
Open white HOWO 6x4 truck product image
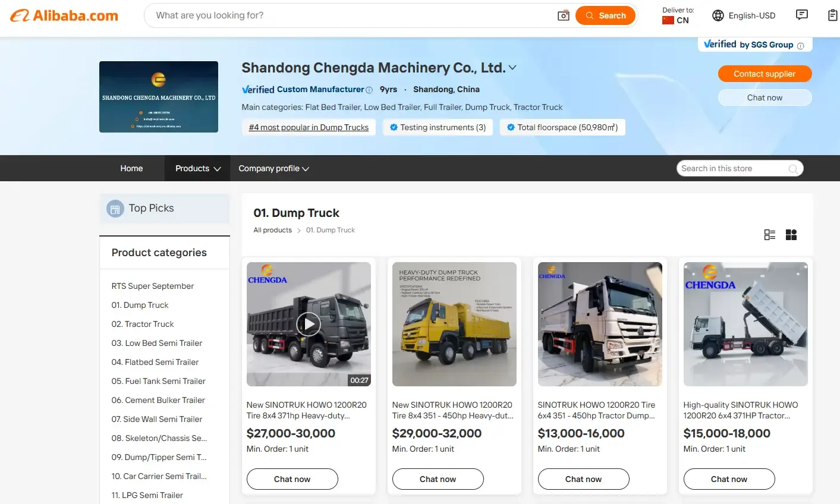(600, 324)
